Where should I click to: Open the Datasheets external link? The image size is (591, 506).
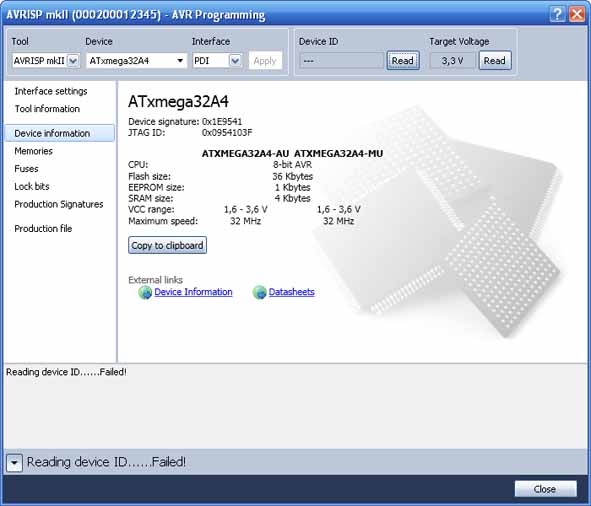pyautogui.click(x=291, y=292)
